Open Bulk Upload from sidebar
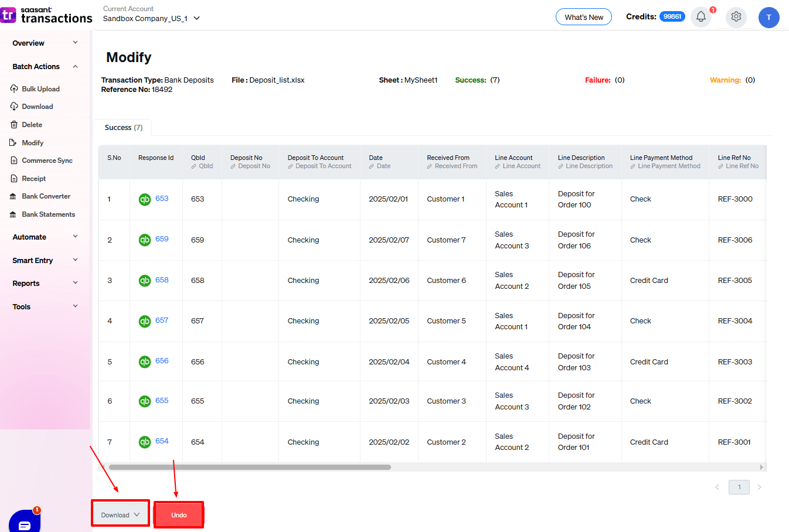The image size is (789, 532). tap(40, 89)
